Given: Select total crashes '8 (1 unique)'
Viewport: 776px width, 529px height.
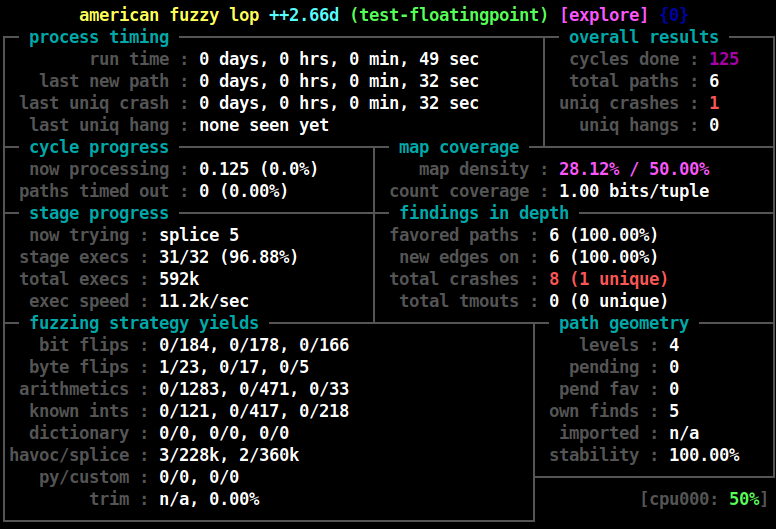Looking at the screenshot, I should click(x=609, y=279).
